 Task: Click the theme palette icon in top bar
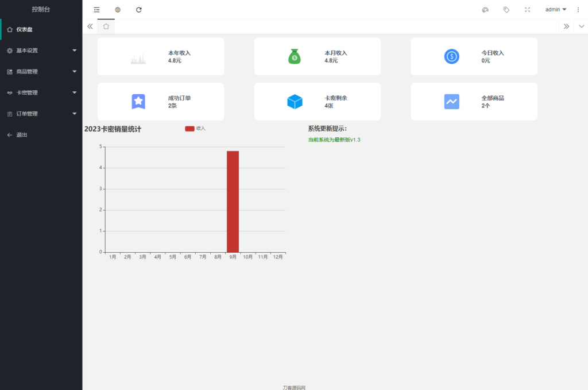pos(485,10)
